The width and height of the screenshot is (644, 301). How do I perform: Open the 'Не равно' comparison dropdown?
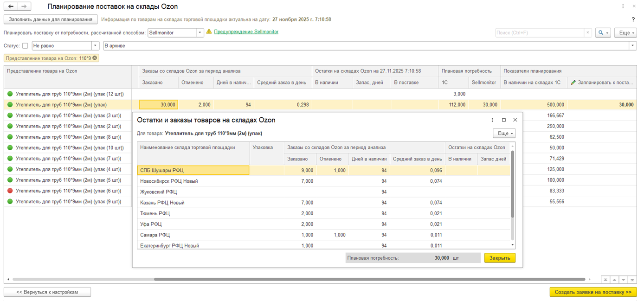95,46
